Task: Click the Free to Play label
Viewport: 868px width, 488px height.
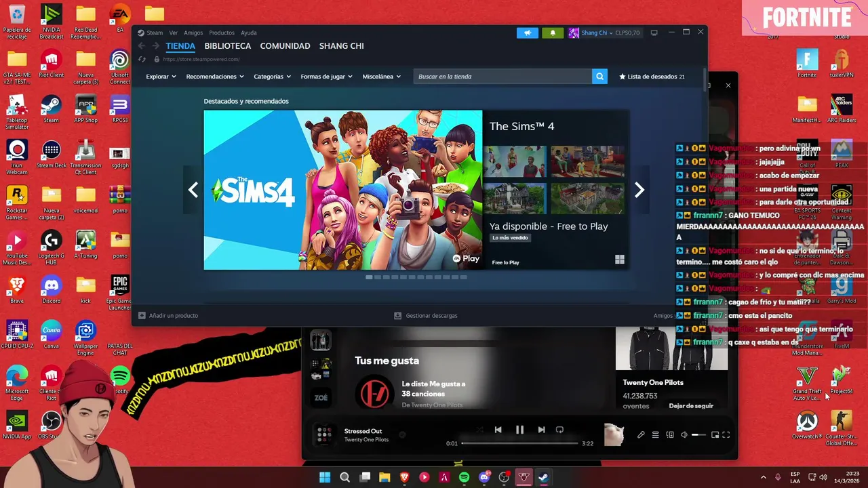Action: [x=506, y=262]
